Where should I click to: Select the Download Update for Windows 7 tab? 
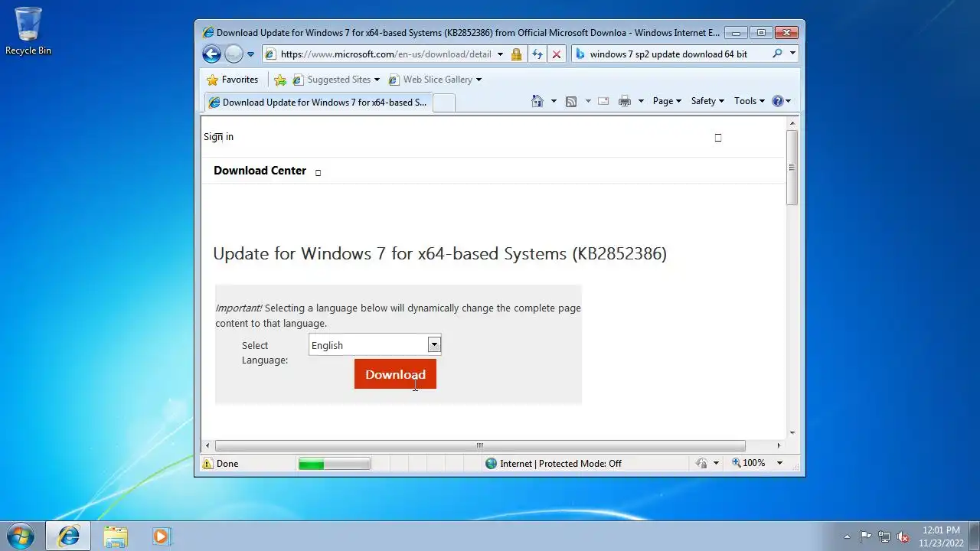point(318,103)
